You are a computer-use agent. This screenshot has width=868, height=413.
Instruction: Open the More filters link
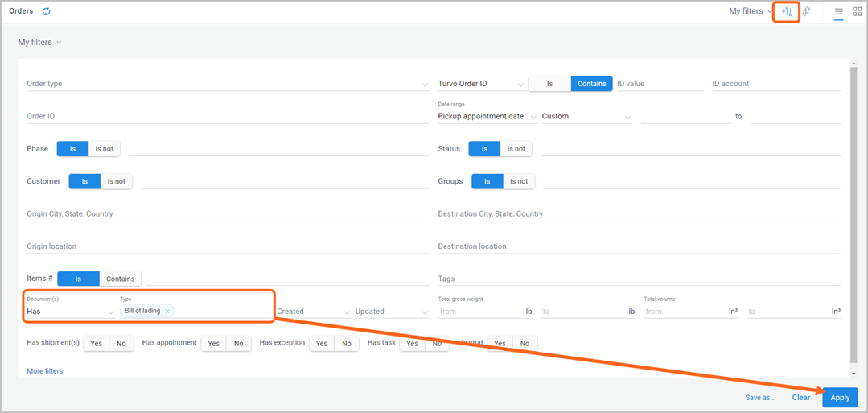(45, 371)
